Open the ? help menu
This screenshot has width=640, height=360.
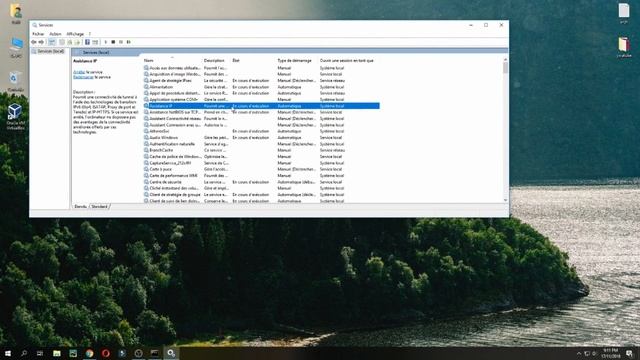tap(90, 34)
